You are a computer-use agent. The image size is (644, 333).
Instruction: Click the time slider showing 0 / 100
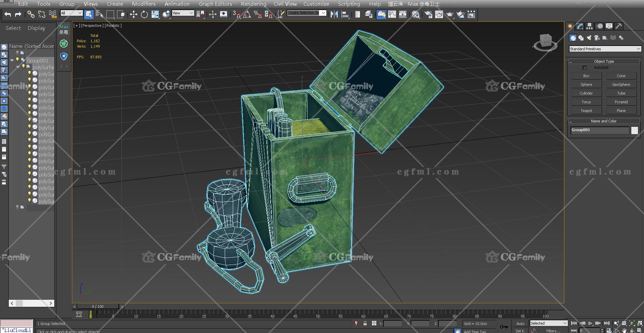(x=98, y=307)
